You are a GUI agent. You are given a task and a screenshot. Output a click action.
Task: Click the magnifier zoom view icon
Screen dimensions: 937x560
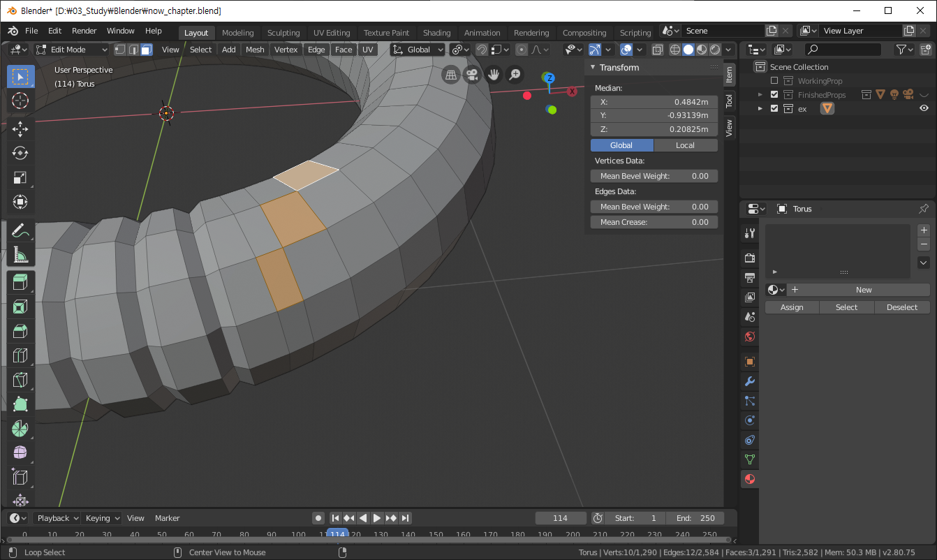point(515,75)
